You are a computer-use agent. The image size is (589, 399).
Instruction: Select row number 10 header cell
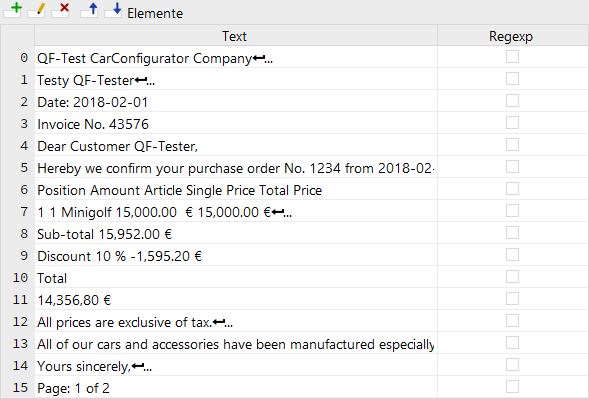click(18, 278)
